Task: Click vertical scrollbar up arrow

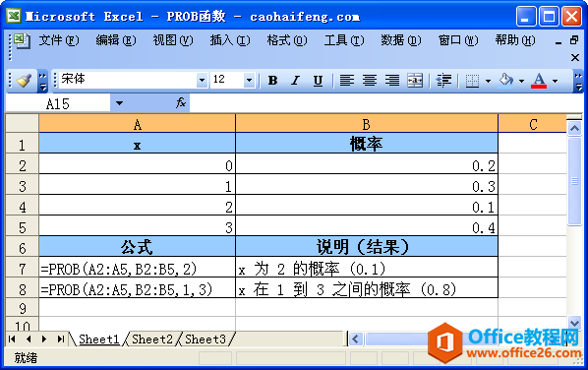Action: pyautogui.click(x=574, y=128)
